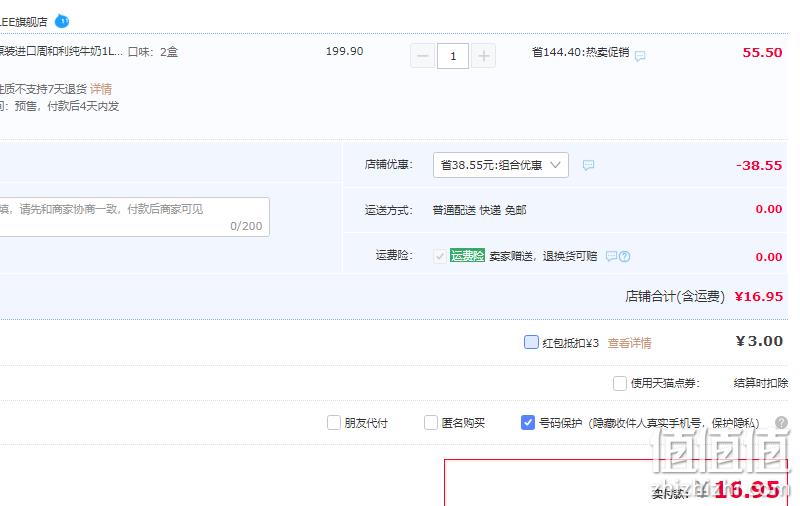Click the 省144.40:热卖促销 promotion text
The width and height of the screenshot is (800, 506).
click(x=580, y=52)
